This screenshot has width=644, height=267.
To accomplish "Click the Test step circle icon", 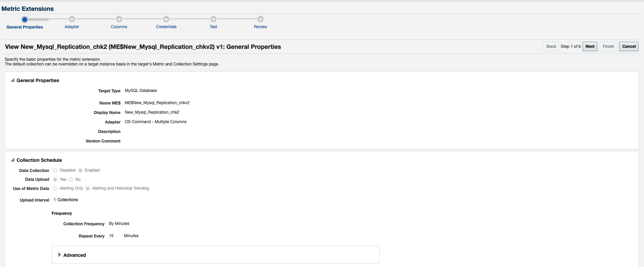I will pyautogui.click(x=213, y=20).
